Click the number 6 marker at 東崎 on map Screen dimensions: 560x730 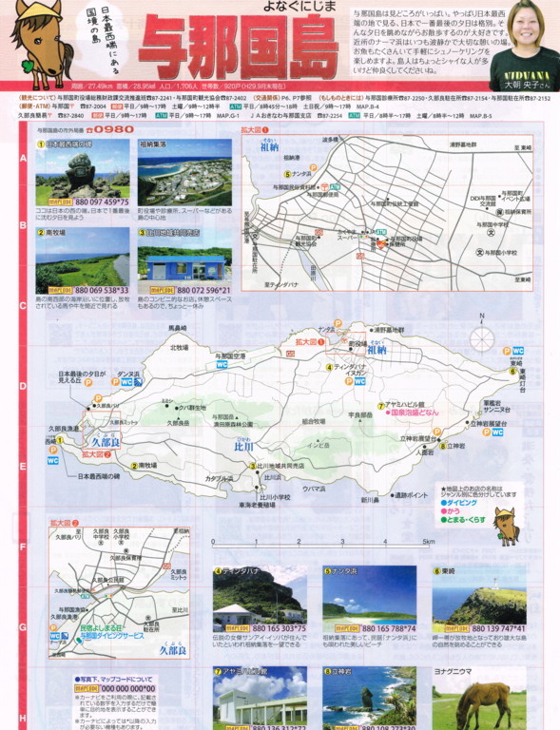point(512,371)
